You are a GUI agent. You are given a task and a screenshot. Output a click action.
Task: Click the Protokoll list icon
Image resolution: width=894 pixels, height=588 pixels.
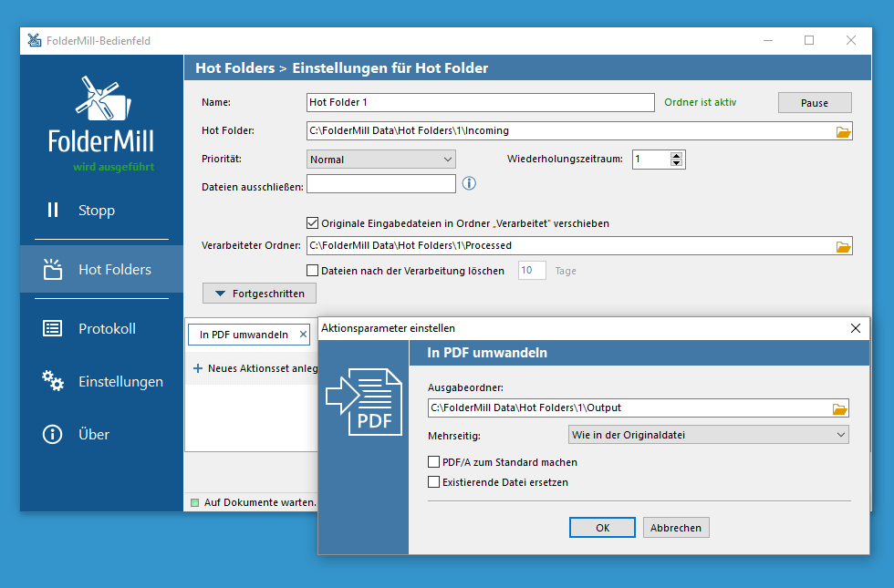tap(53, 328)
